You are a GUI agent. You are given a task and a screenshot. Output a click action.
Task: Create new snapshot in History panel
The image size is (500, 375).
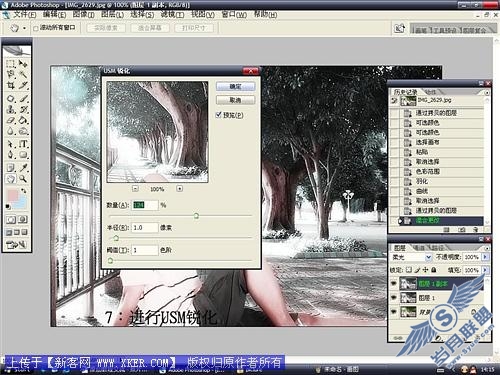tap(462, 230)
